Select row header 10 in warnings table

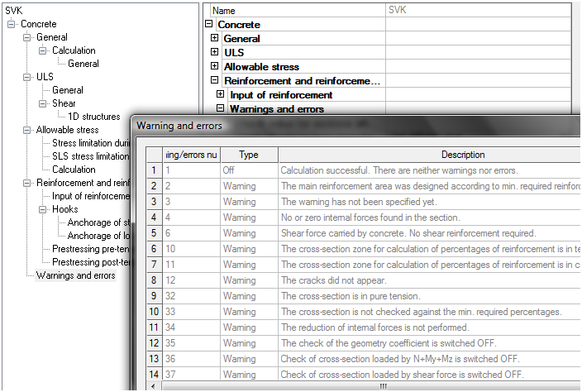tap(154, 312)
